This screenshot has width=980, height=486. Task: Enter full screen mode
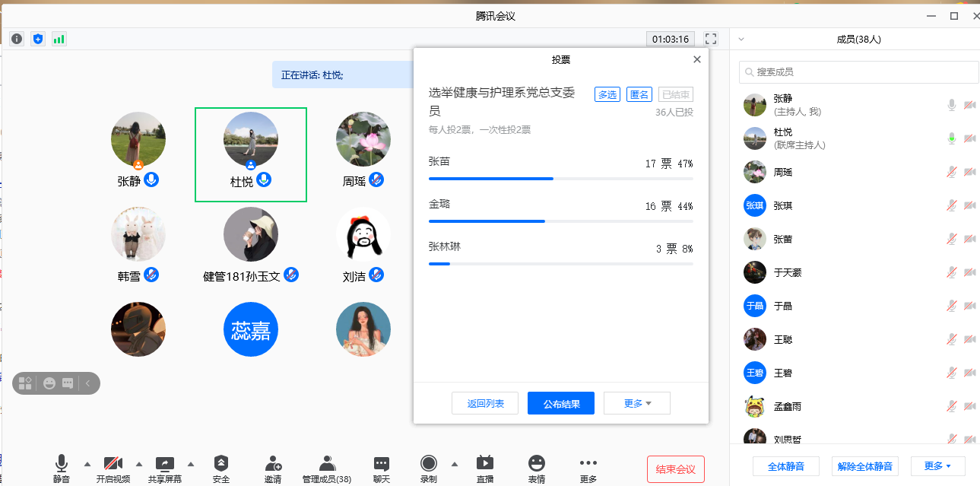click(x=711, y=39)
